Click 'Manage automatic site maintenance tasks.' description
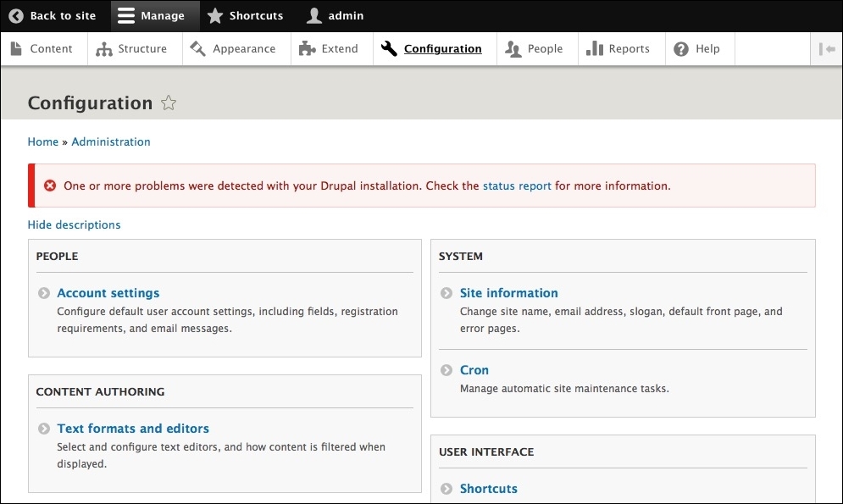This screenshot has height=504, width=843. 564,388
